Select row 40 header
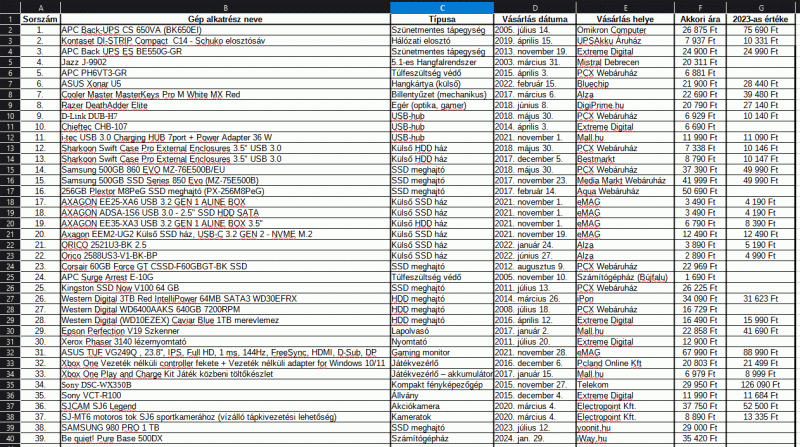Screen dimensions: 800x447 [x=10, y=438]
